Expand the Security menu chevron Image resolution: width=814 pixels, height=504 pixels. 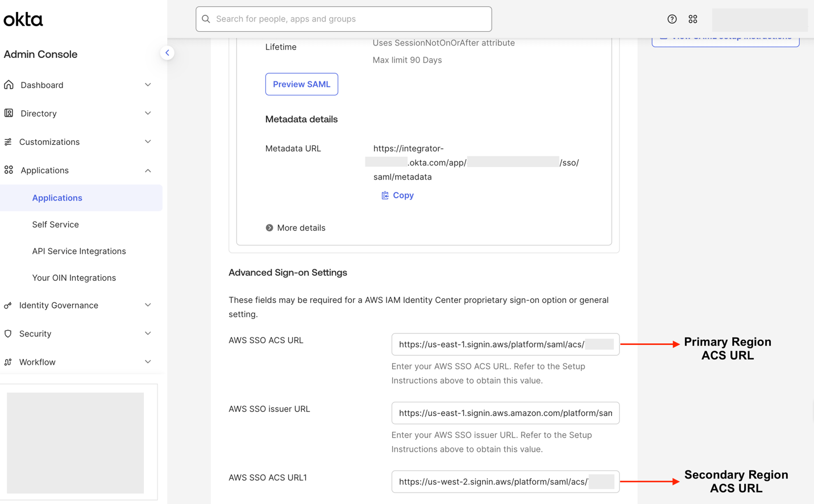pos(148,334)
